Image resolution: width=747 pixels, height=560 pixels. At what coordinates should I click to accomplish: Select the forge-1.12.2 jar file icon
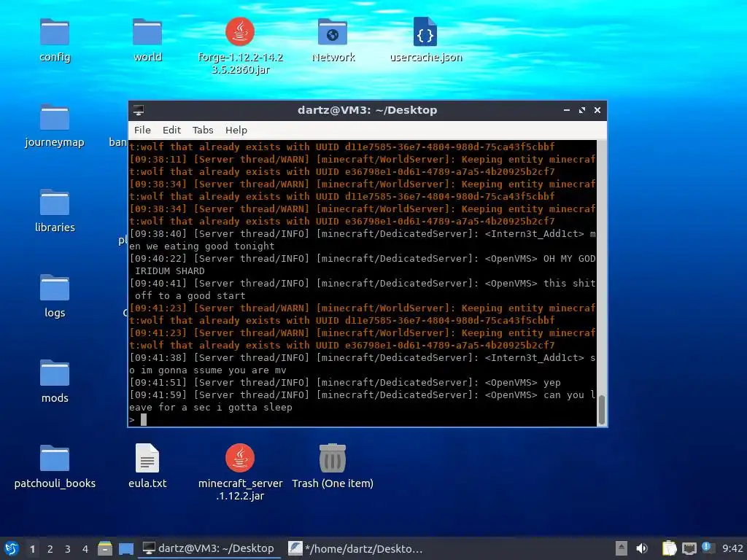[239, 32]
